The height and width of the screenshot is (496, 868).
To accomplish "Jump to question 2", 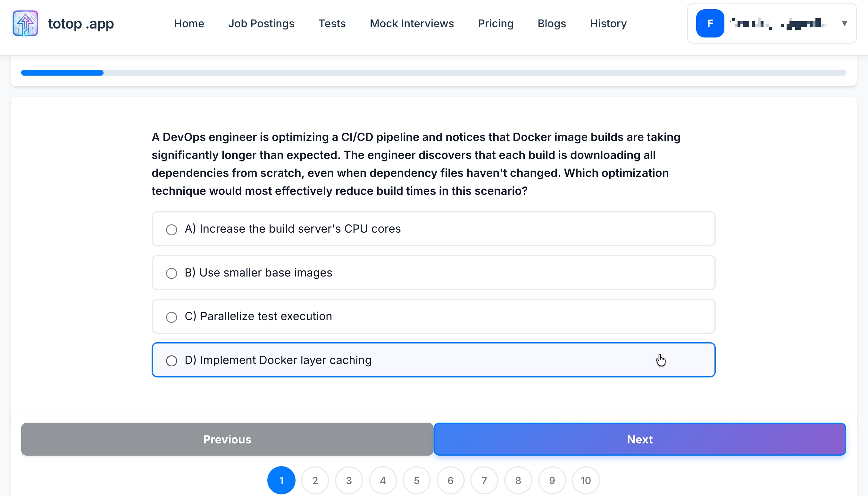I will tap(315, 480).
